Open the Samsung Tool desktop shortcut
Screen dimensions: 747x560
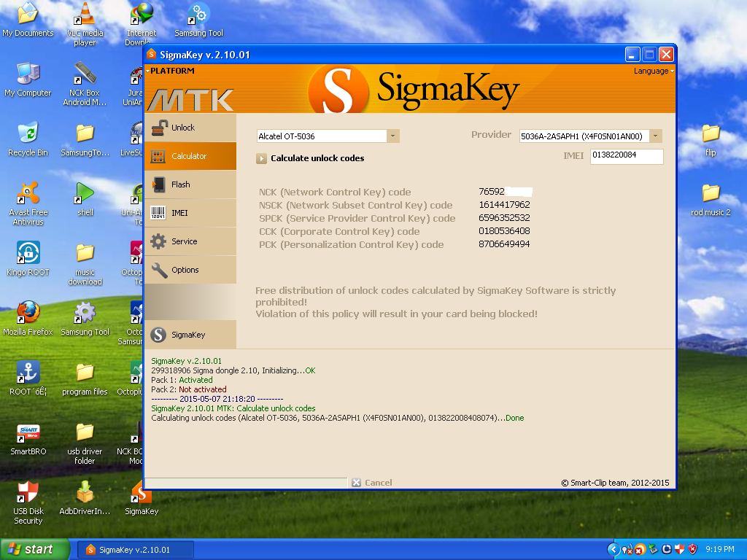tap(198, 17)
